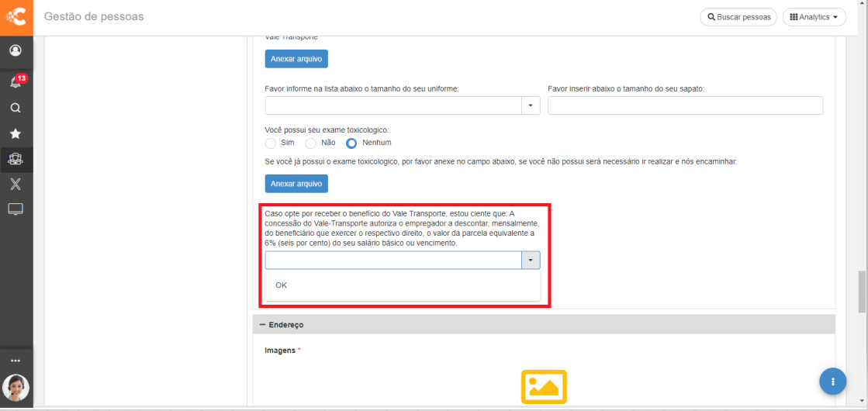This screenshot has height=411, width=868.
Task: Click the shoe size input field
Action: 685,106
